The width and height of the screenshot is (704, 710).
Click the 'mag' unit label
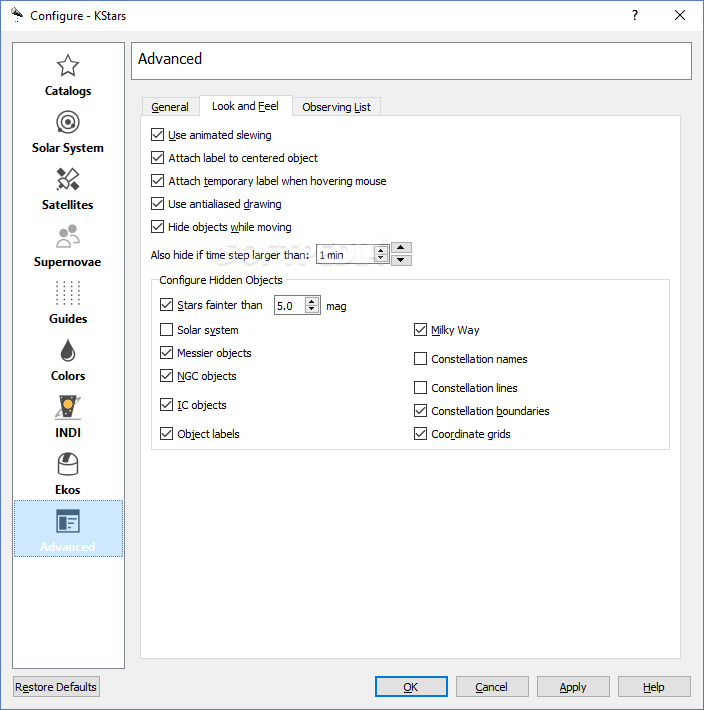(x=336, y=306)
